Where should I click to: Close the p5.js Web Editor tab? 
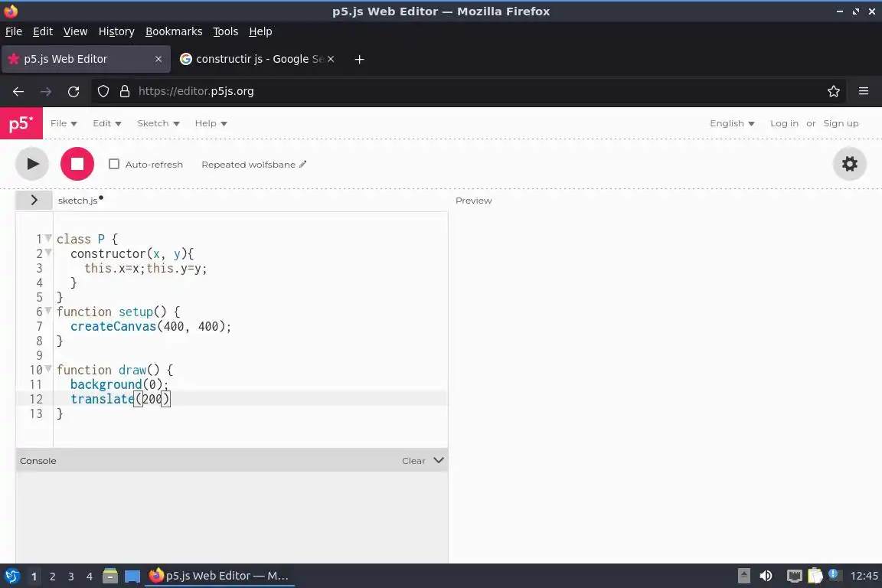158,59
